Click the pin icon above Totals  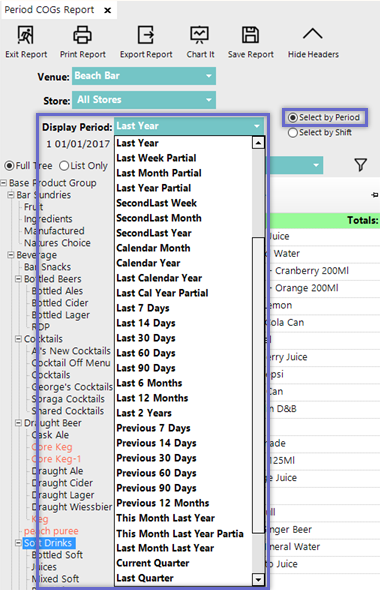pyautogui.click(x=375, y=195)
